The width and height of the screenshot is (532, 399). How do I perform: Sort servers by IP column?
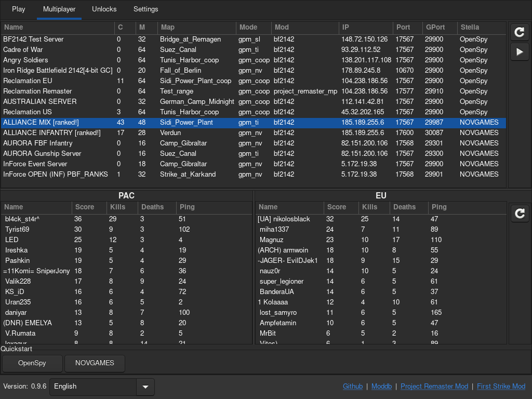pos(366,28)
